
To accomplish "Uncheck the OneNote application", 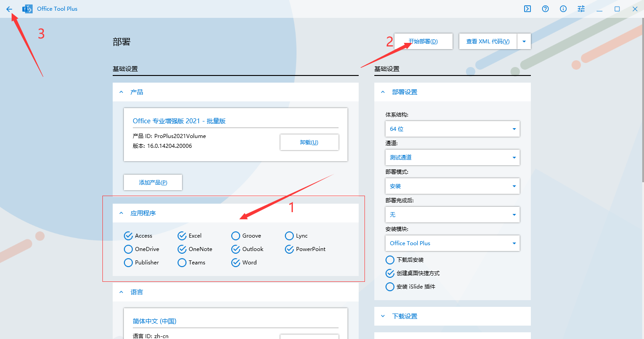I will pos(182,249).
